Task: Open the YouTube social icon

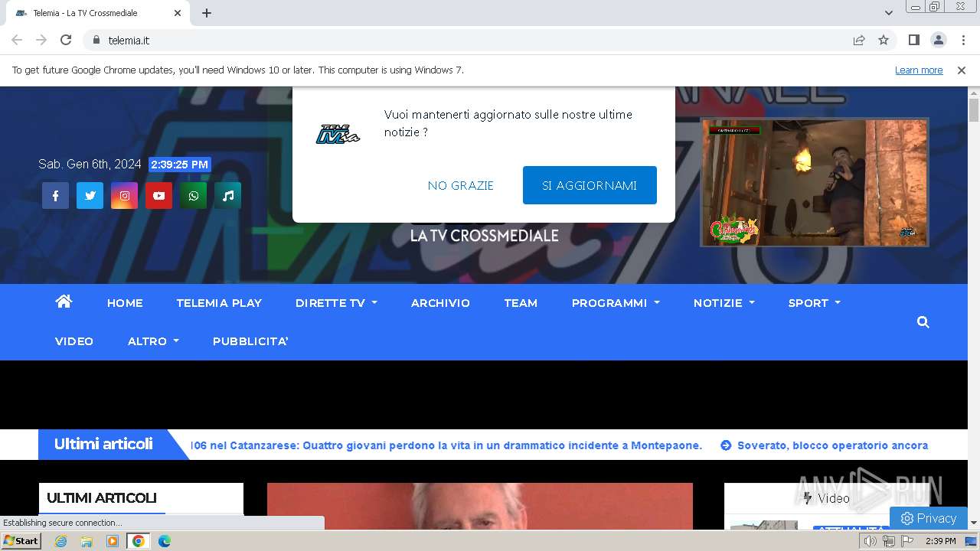Action: click(x=158, y=196)
